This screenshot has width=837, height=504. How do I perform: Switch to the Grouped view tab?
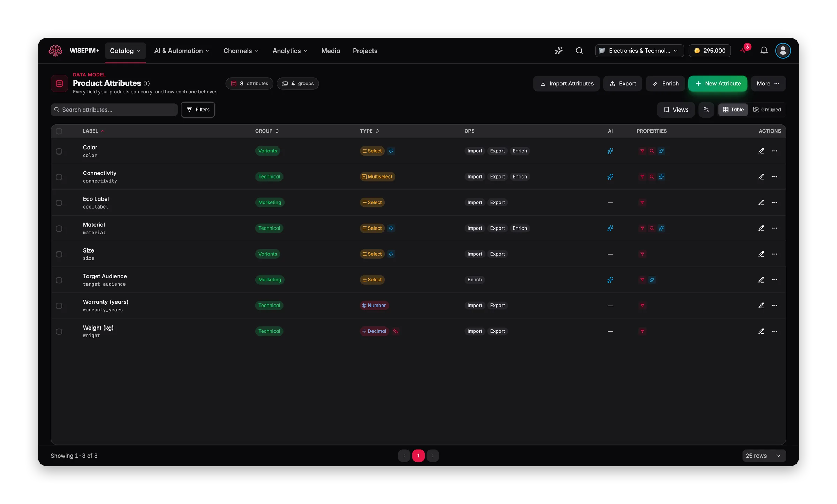[x=767, y=110]
